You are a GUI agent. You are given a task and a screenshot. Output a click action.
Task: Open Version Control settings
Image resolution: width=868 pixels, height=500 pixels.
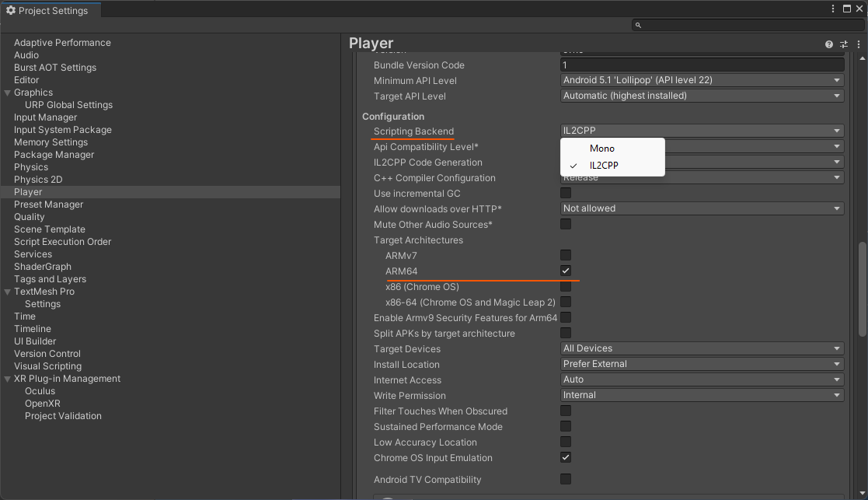pyautogui.click(x=47, y=354)
